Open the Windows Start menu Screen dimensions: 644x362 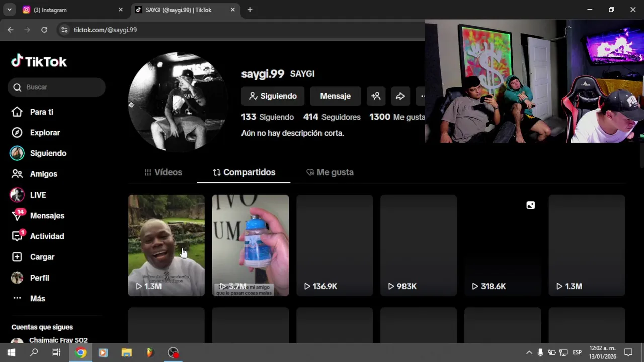11,353
